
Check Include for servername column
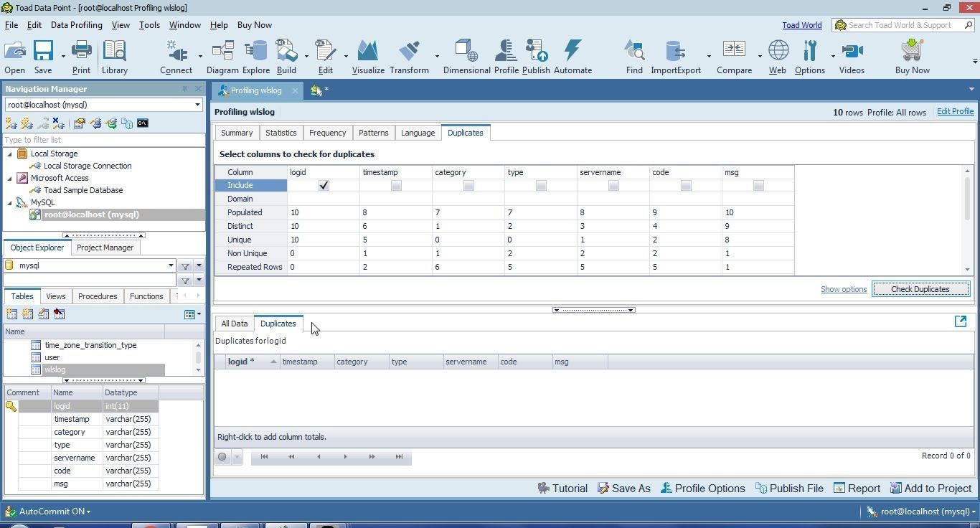click(x=613, y=185)
